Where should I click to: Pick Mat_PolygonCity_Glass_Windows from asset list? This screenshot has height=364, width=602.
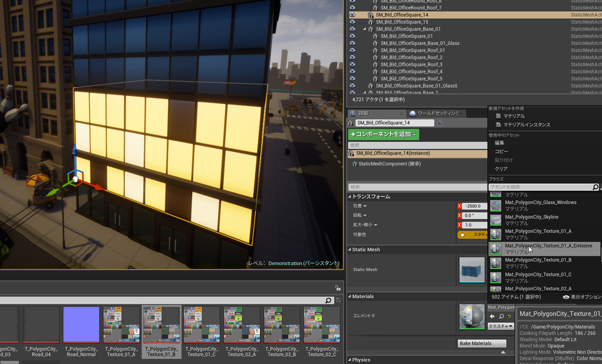pyautogui.click(x=544, y=205)
